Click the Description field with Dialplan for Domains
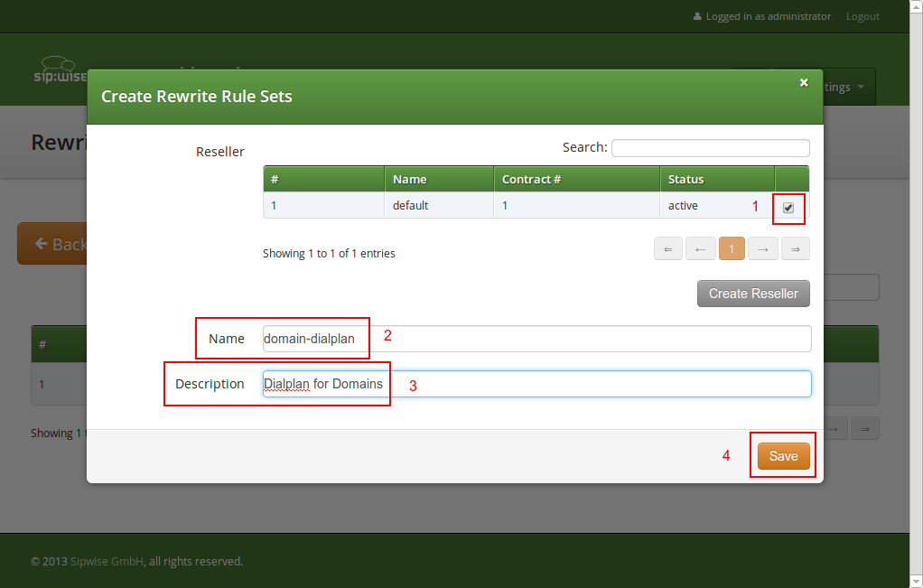Viewport: 923px width, 588px height. coord(536,384)
